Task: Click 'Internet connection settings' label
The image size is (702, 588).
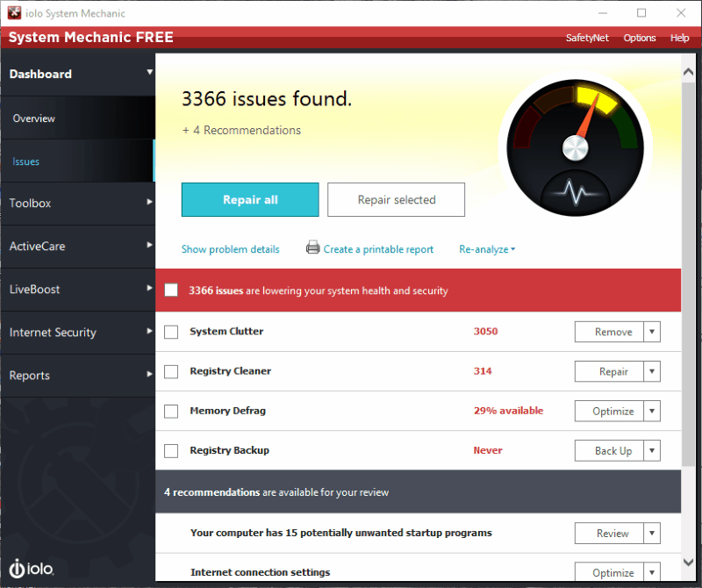Action: coord(260,572)
